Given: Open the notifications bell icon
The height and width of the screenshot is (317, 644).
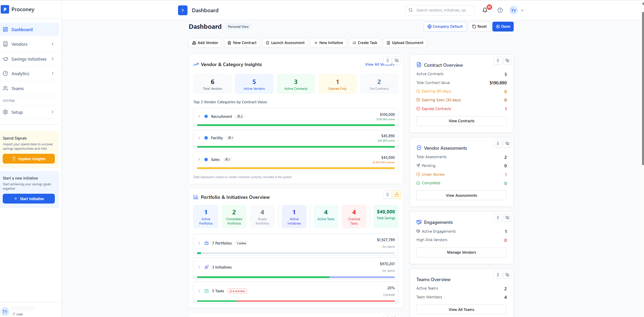Looking at the screenshot, I should (485, 10).
